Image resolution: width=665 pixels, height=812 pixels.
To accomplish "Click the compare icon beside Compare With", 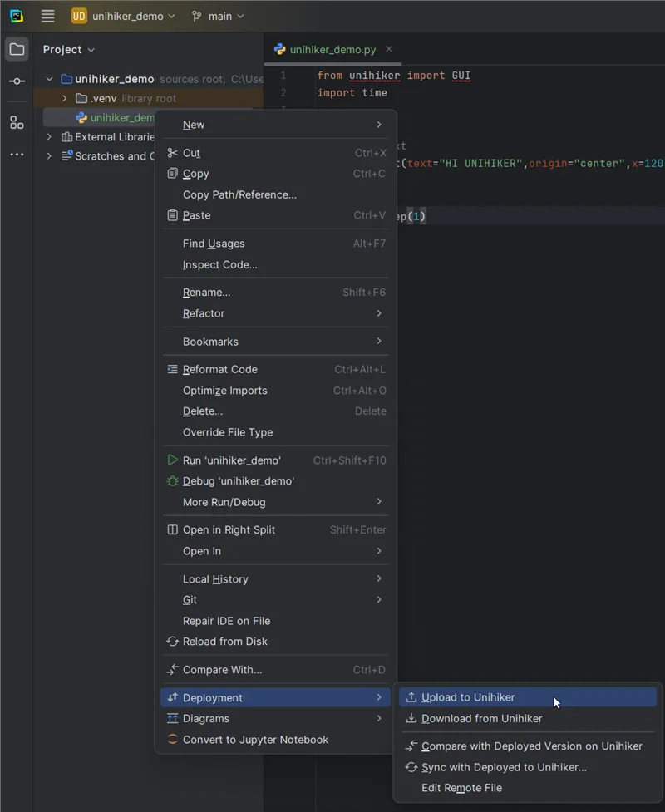I will pos(172,670).
